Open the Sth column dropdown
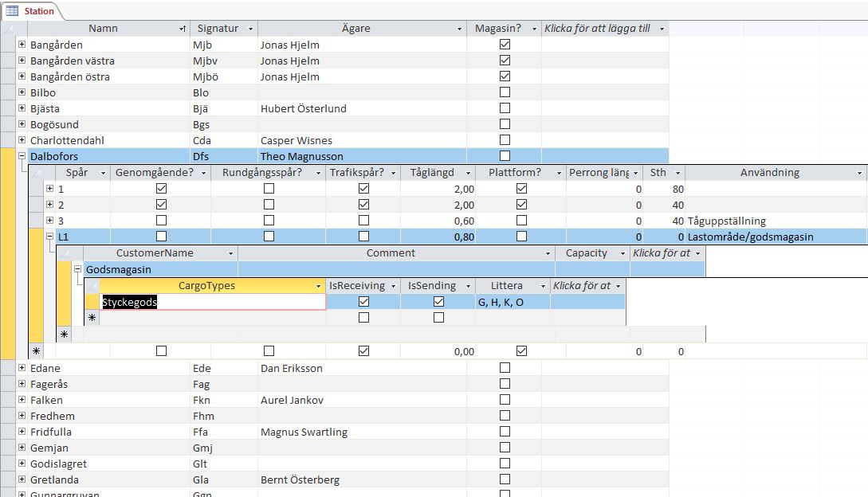The width and height of the screenshot is (868, 497). click(x=678, y=173)
